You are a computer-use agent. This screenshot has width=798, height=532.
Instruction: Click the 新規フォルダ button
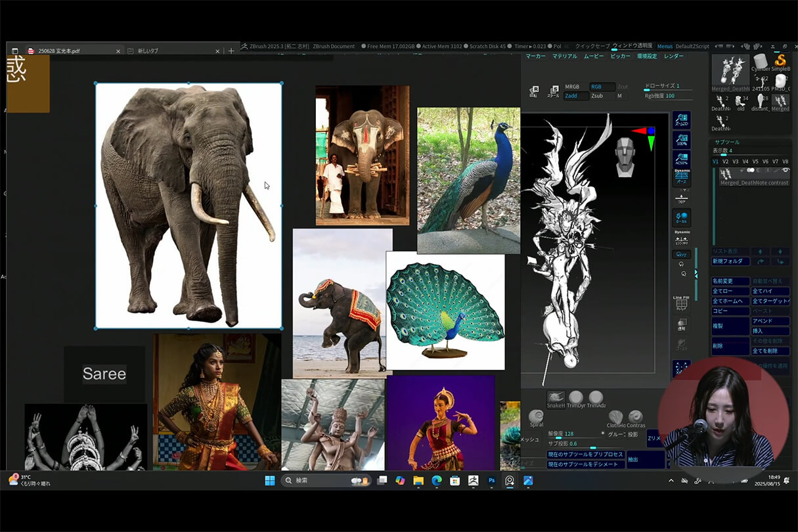click(730, 261)
